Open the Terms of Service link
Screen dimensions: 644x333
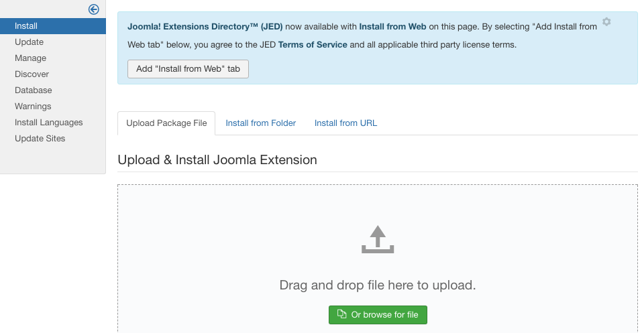tap(313, 45)
